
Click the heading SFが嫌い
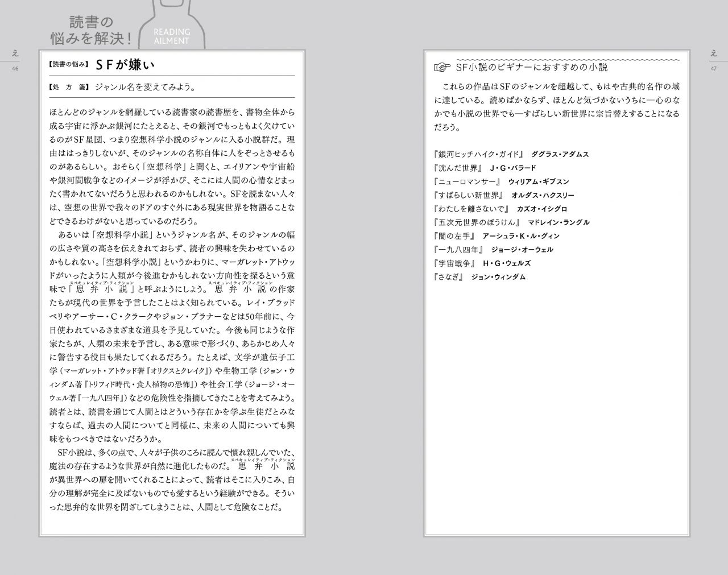click(125, 64)
